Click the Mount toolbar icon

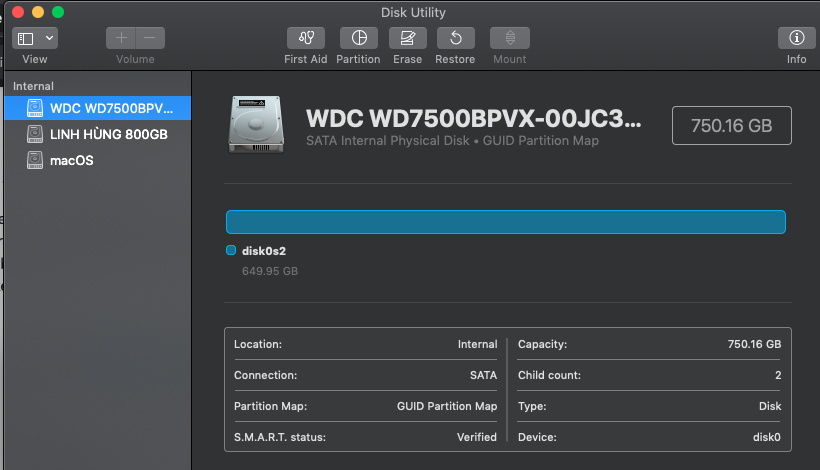(510, 38)
